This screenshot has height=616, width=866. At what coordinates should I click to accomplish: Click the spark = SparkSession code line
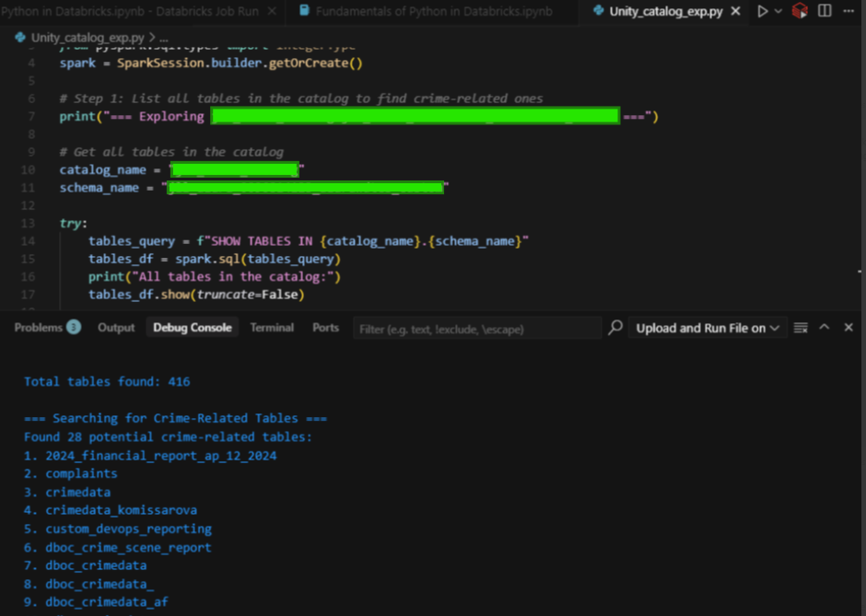(211, 63)
